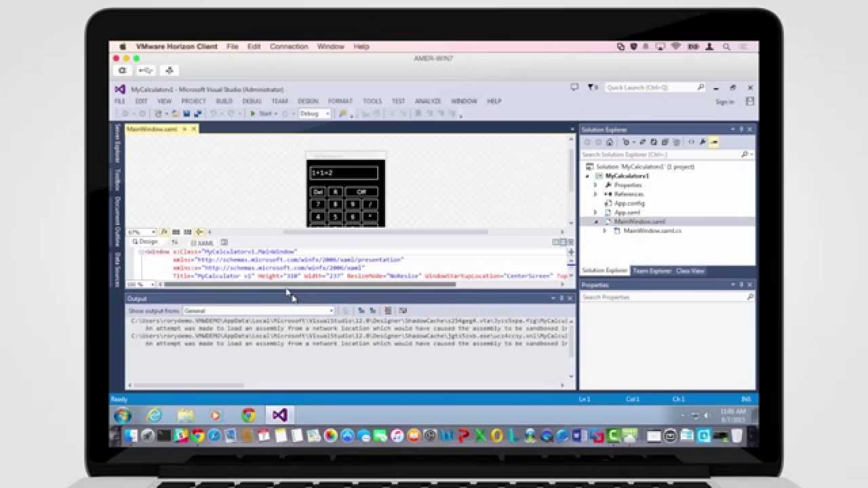Open the Data Sources side tab
The width and height of the screenshot is (868, 488).
click(117, 269)
